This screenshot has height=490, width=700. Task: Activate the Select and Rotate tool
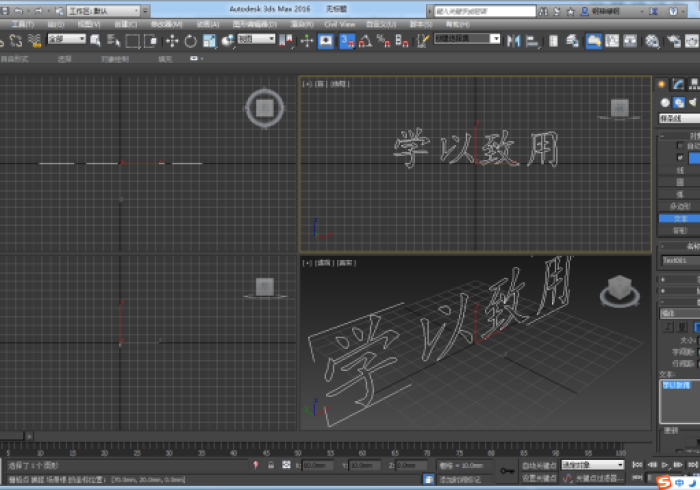[190, 41]
